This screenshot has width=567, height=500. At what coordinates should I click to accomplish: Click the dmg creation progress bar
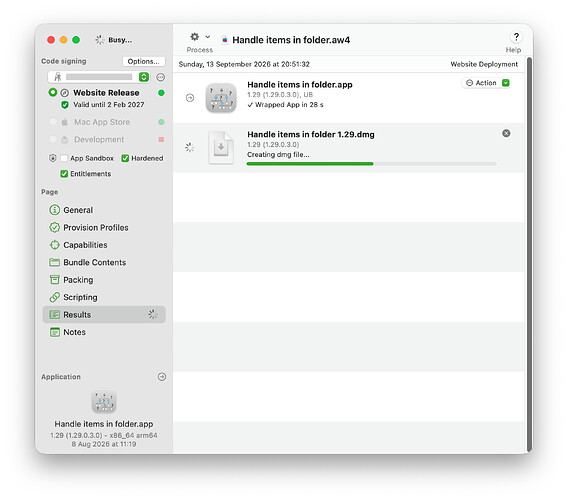point(371,164)
